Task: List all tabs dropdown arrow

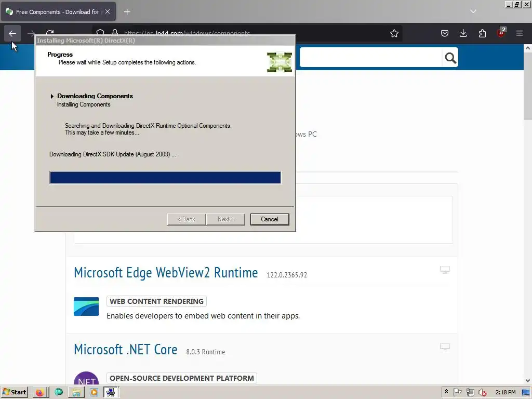Action: point(473,11)
